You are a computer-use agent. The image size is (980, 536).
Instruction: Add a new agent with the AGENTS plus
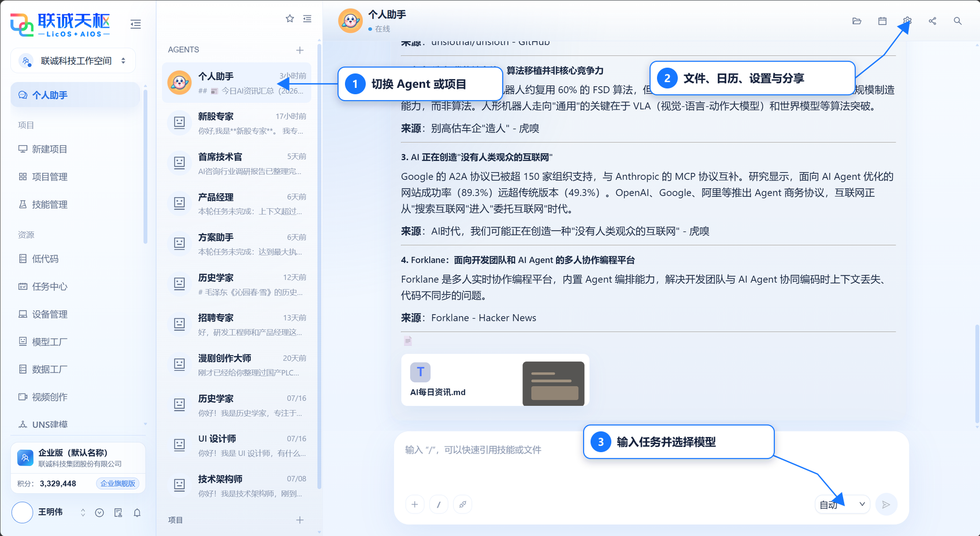click(300, 50)
